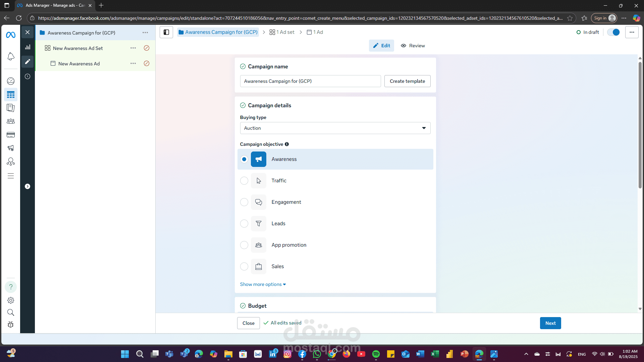Select Awareness objective radio button

tap(244, 159)
